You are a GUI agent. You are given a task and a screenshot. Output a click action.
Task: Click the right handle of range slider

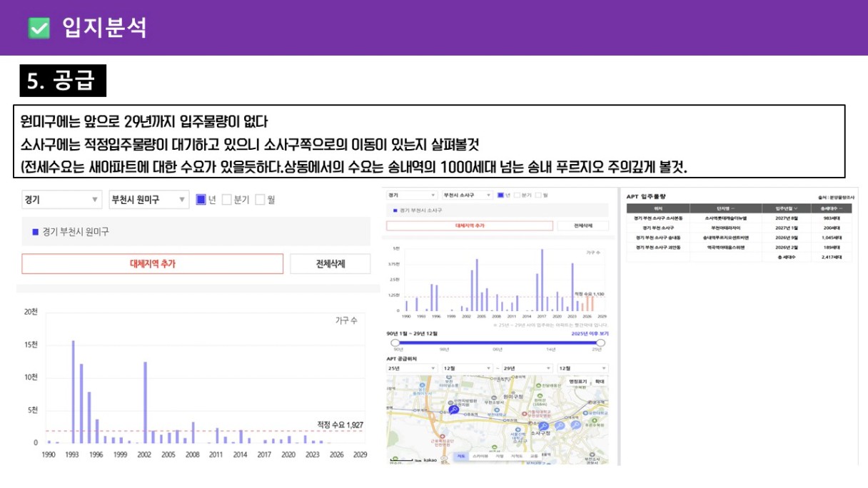[601, 342]
